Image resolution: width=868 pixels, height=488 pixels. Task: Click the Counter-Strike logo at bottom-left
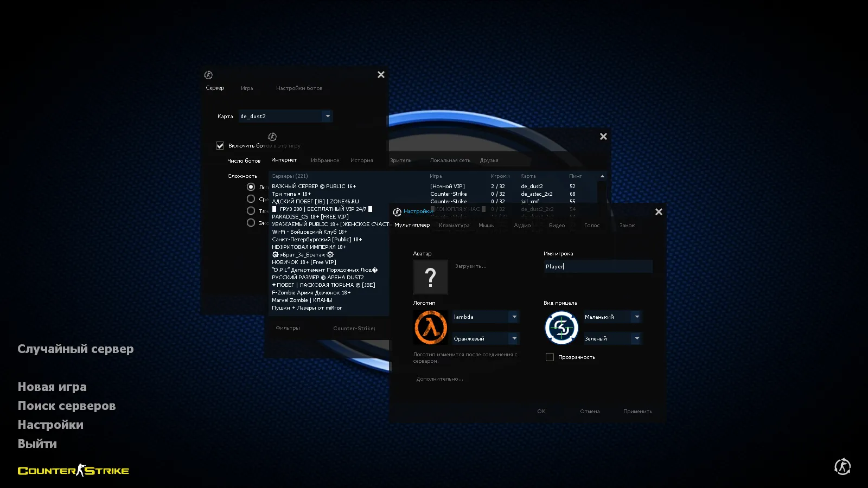click(x=73, y=470)
